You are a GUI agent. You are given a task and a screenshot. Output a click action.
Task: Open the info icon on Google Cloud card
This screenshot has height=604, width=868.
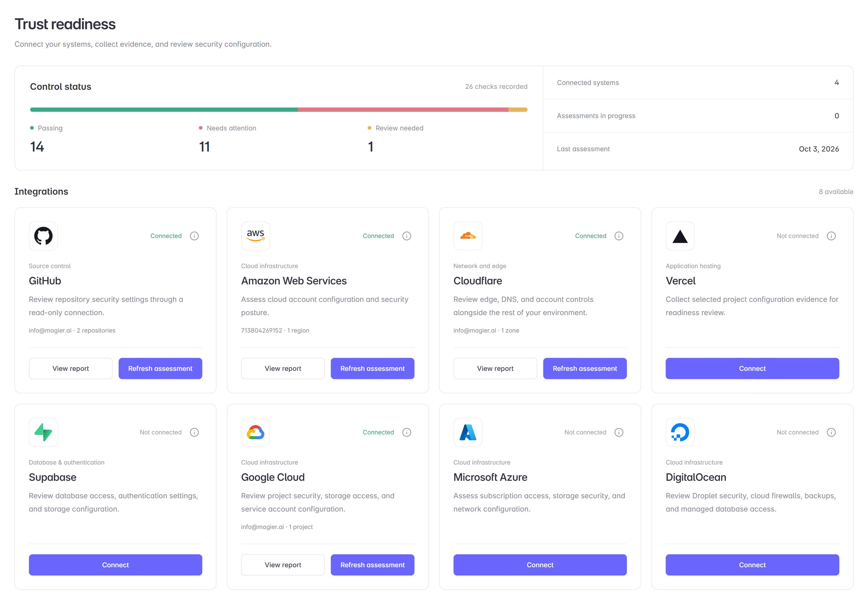point(407,432)
